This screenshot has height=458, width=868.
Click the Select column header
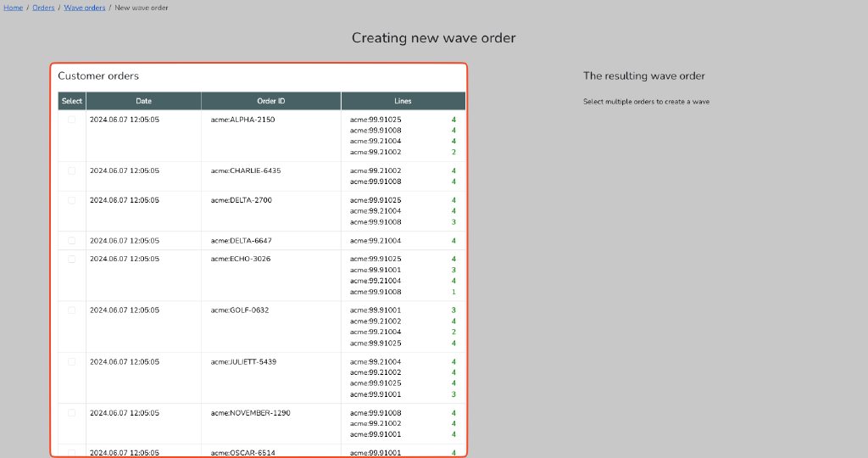pyautogui.click(x=72, y=101)
